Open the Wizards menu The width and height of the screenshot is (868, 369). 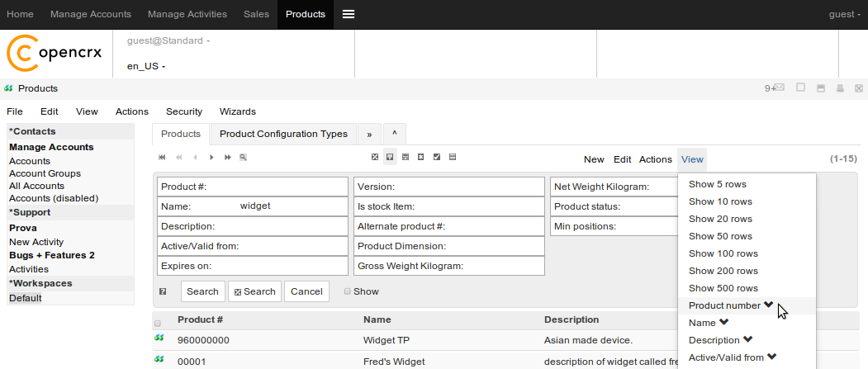(x=237, y=111)
